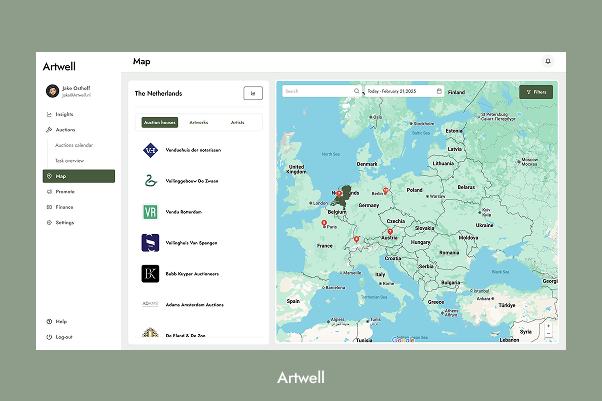
Task: Log out using the sidebar Log-out item
Action: click(64, 337)
